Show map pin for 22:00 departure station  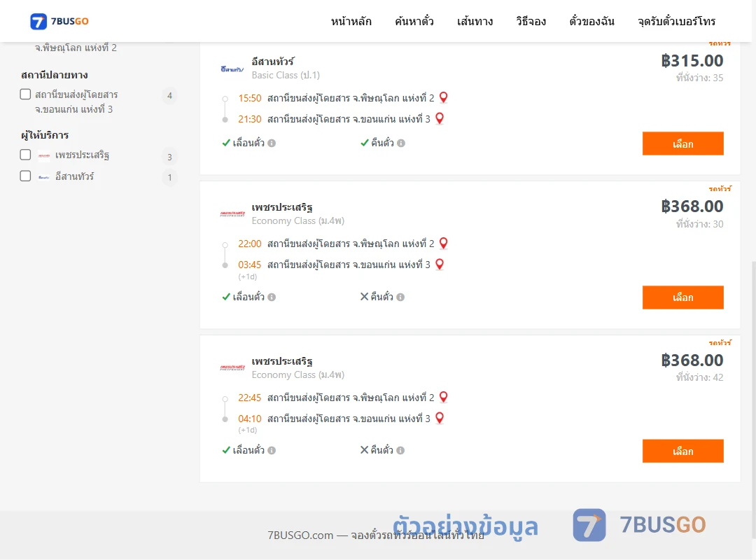coord(444,243)
